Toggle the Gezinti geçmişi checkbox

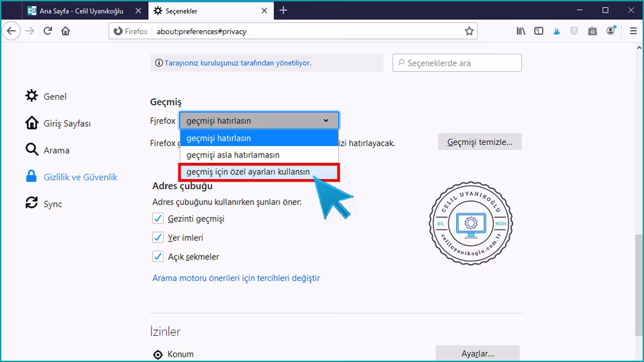[158, 219]
